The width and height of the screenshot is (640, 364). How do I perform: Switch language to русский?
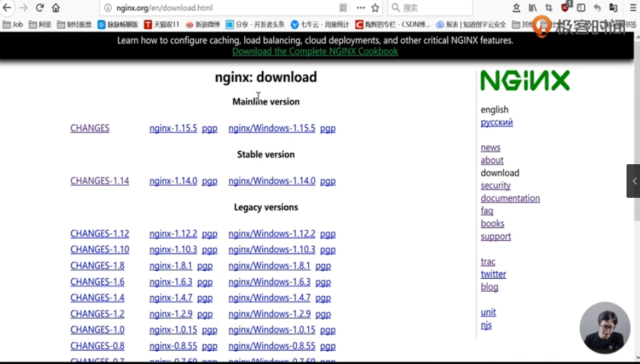click(497, 122)
